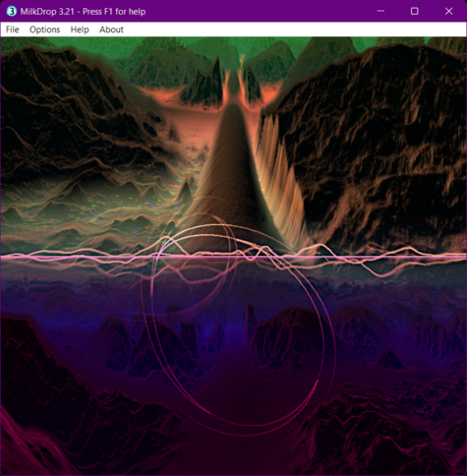
Task: Maximize the MilkDrop window
Action: (x=415, y=11)
